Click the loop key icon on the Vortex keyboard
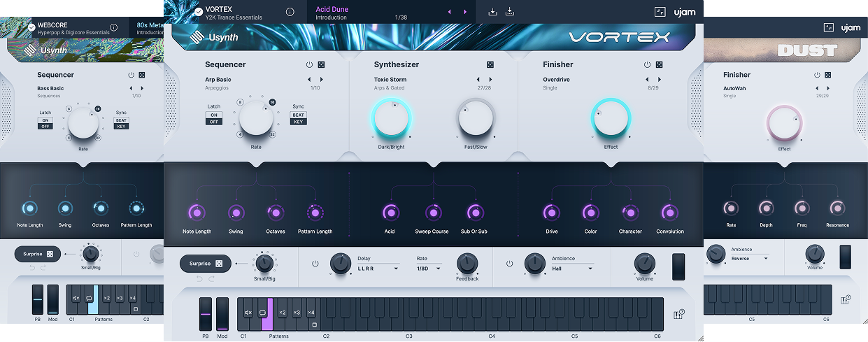The image size is (868, 342). coord(262,313)
